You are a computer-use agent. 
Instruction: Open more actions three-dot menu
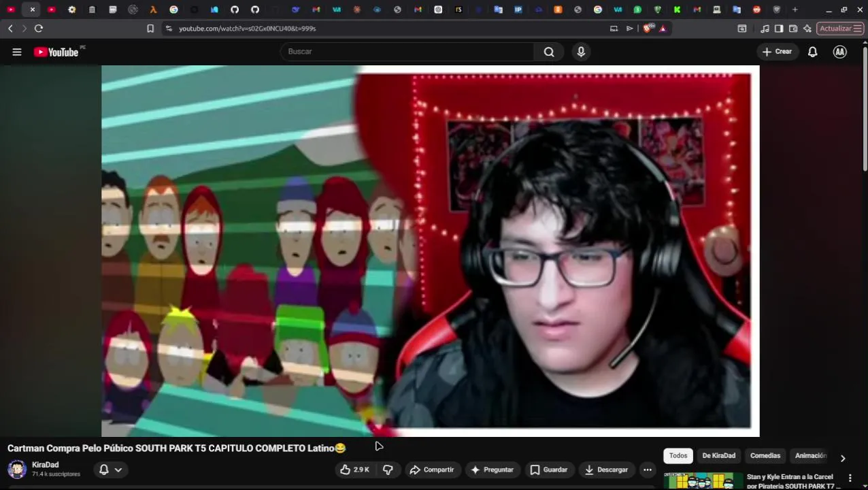(648, 470)
